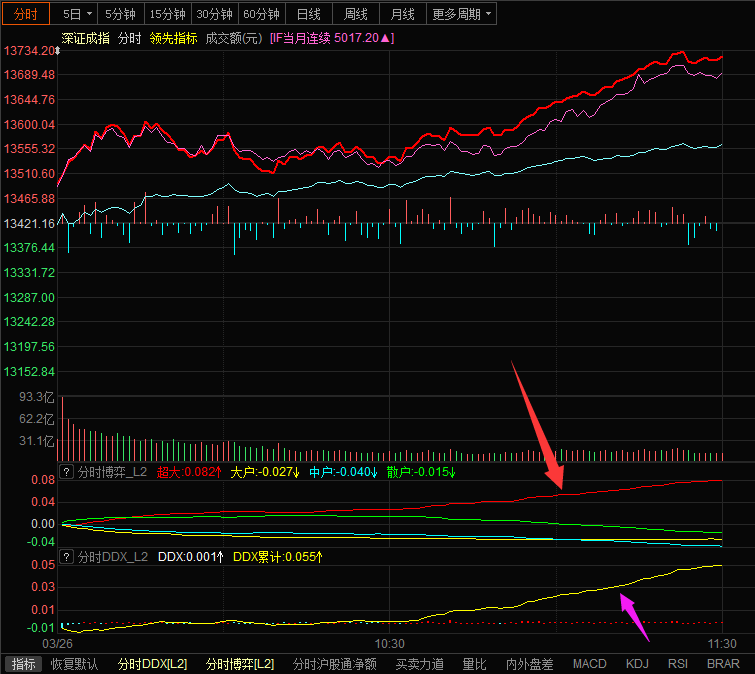
Task: Open help icon for 分时DDX_L2 indicator
Action: (x=66, y=557)
